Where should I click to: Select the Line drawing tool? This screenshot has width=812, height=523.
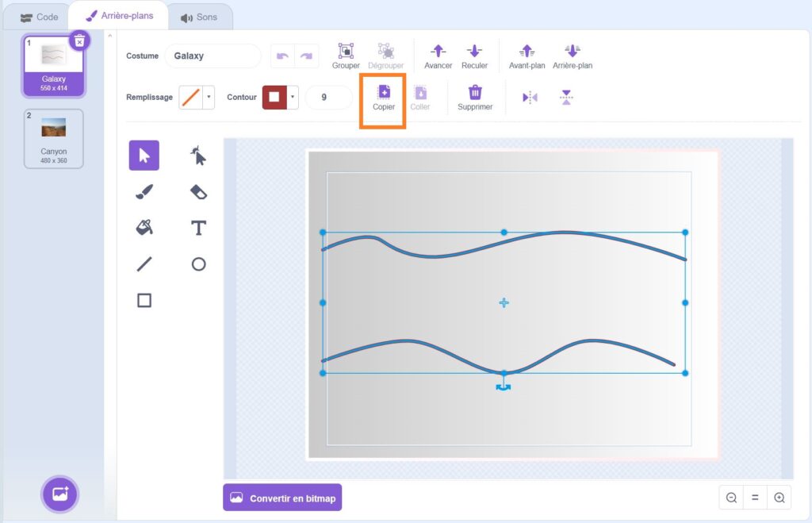[144, 264]
